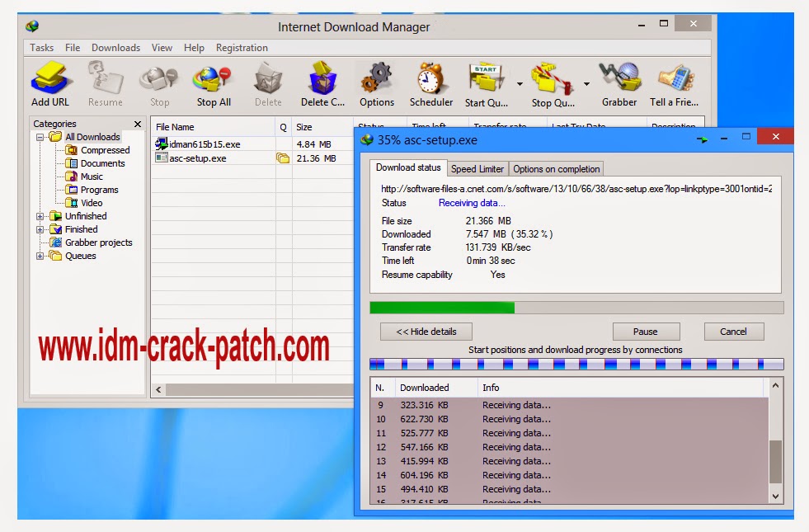Open the Tasks menu
The height and width of the screenshot is (532, 809).
pos(42,48)
